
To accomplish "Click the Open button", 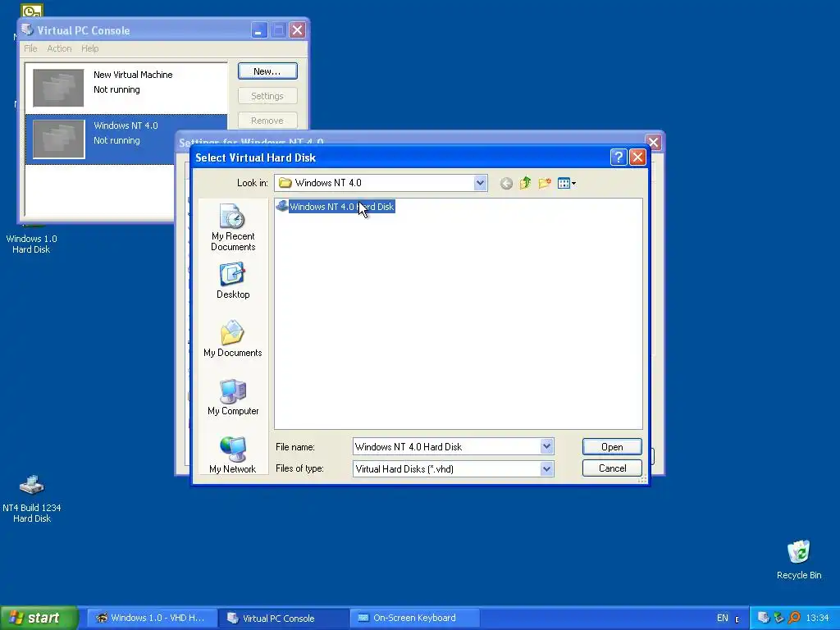I will coord(612,447).
